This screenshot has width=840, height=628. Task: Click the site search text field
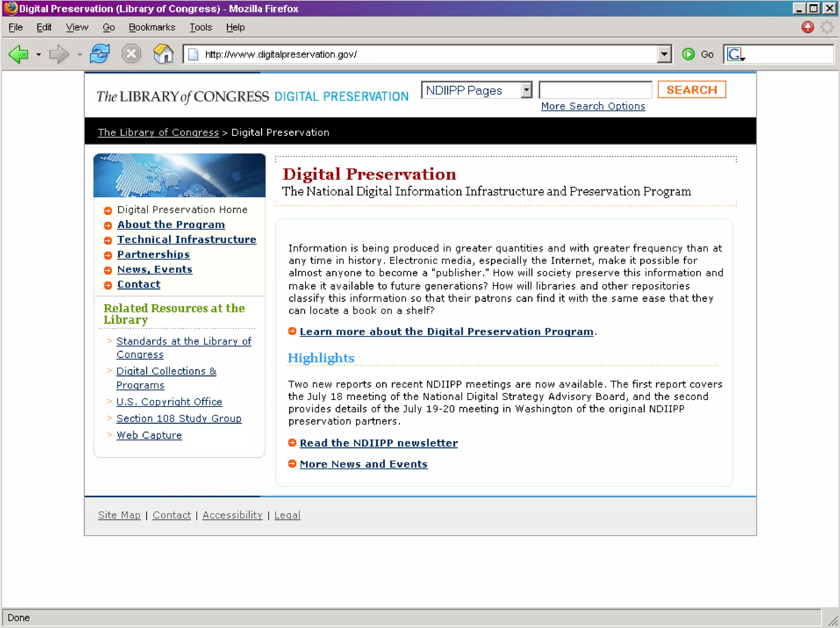click(x=595, y=90)
